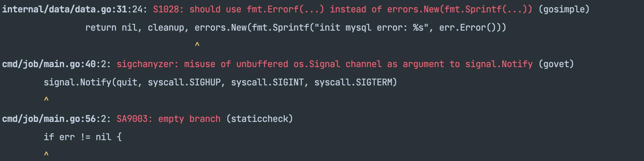
Task: Open the cmd/job/main.go:40 file link
Action: click(x=49, y=64)
